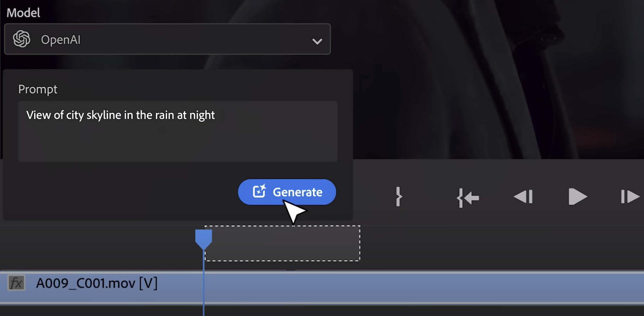Click the Mark Out bracket icon

pos(398,196)
